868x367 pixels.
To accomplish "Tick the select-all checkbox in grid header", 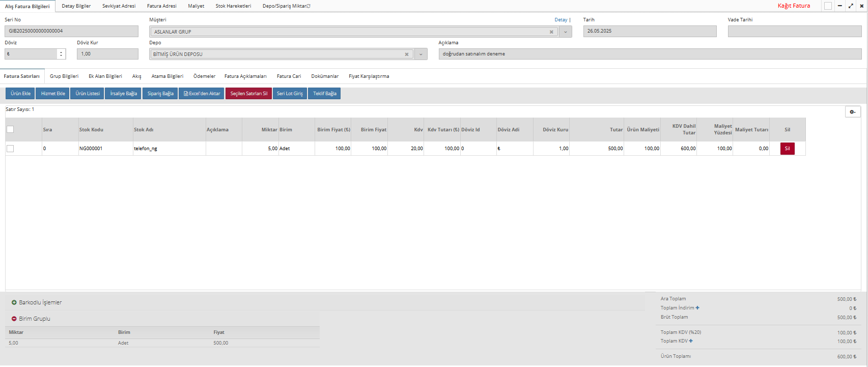I will click(x=10, y=129).
